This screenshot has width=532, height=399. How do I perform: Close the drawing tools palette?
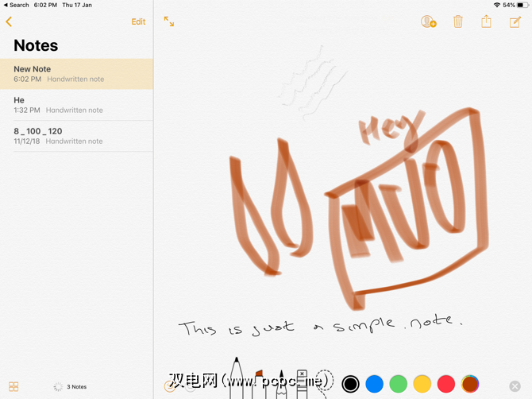[515, 386]
